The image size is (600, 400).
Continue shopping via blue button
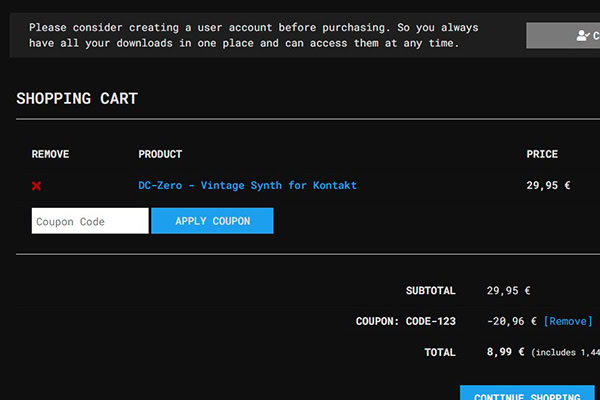[527, 393]
